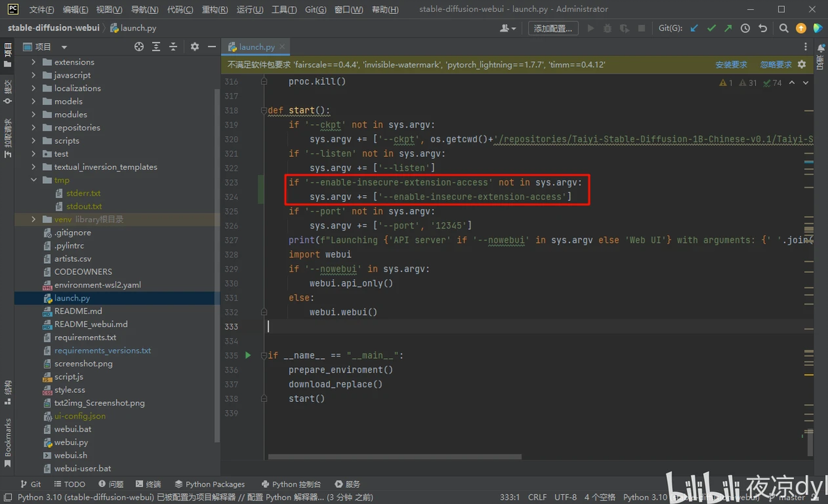Open the Git tool window button

tap(31, 484)
